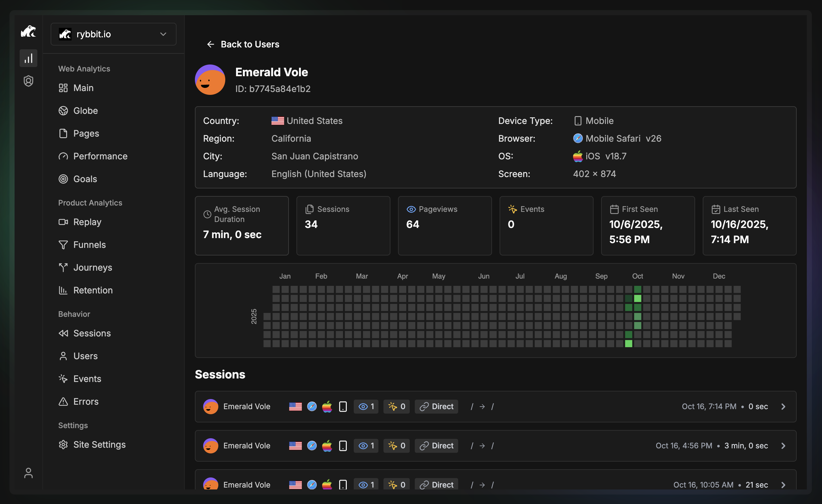Click the Direct referrer badge in first session
This screenshot has height=504, width=822.
436,407
